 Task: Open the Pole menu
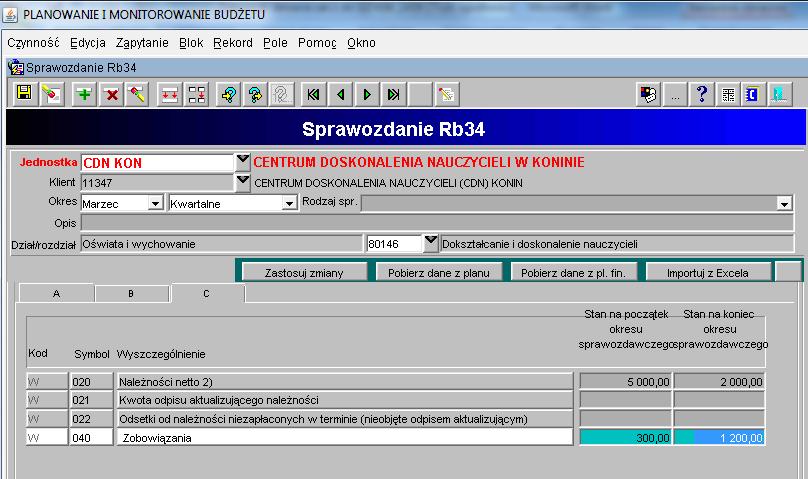coord(275,43)
